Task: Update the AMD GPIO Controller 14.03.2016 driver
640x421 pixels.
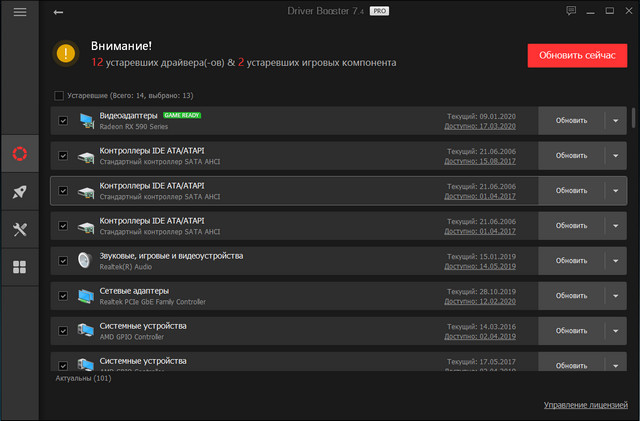Action: (571, 331)
